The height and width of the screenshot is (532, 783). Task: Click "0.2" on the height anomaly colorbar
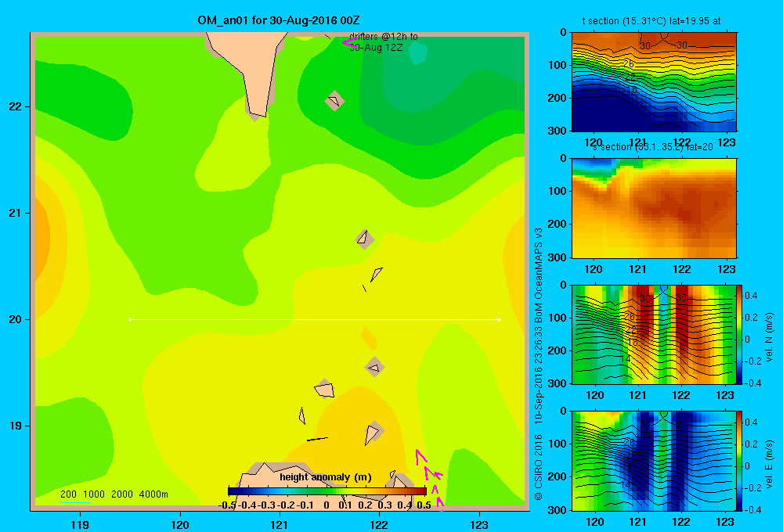pyautogui.click(x=365, y=505)
